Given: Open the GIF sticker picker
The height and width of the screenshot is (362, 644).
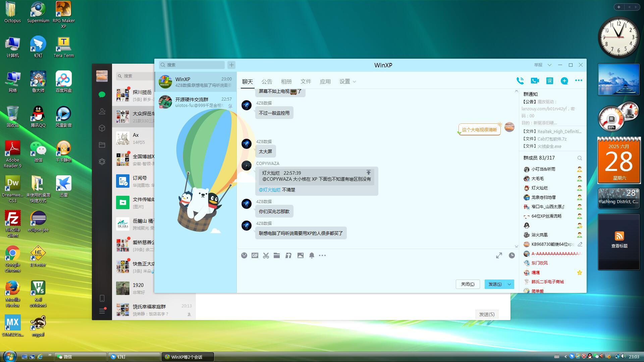Looking at the screenshot, I should coord(255,255).
